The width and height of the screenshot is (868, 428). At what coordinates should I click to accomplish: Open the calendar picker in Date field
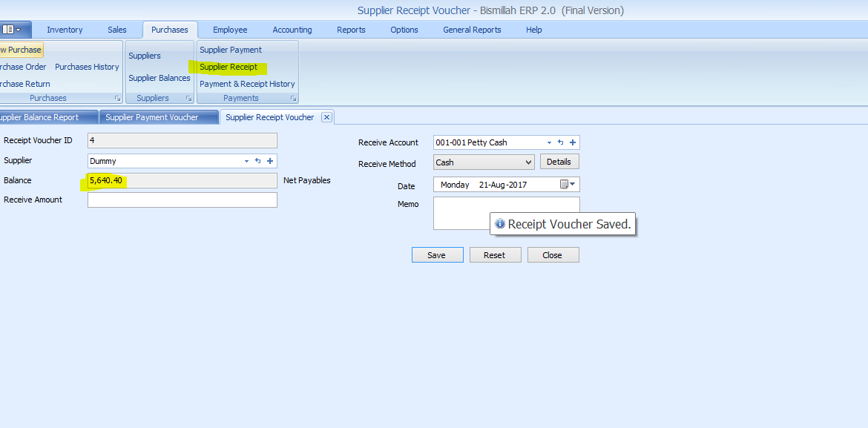[x=568, y=185]
